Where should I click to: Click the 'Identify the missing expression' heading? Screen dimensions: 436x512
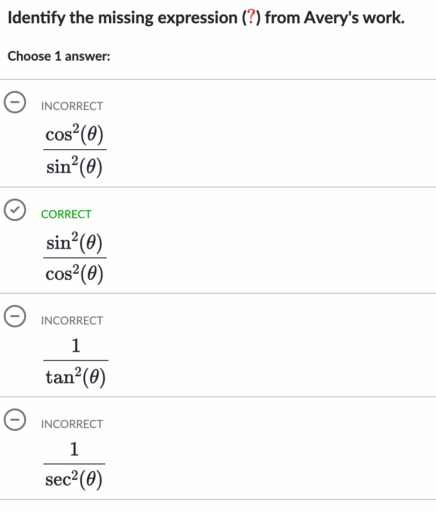tap(122, 18)
